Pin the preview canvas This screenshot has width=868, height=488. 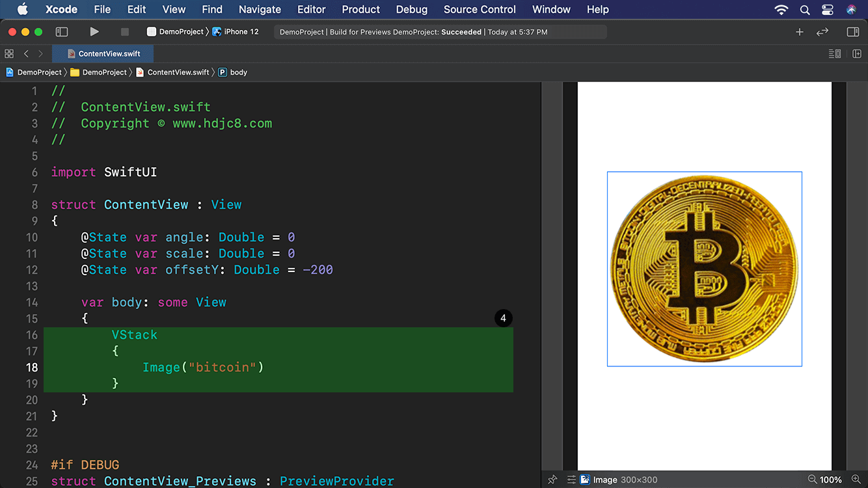[x=552, y=480]
